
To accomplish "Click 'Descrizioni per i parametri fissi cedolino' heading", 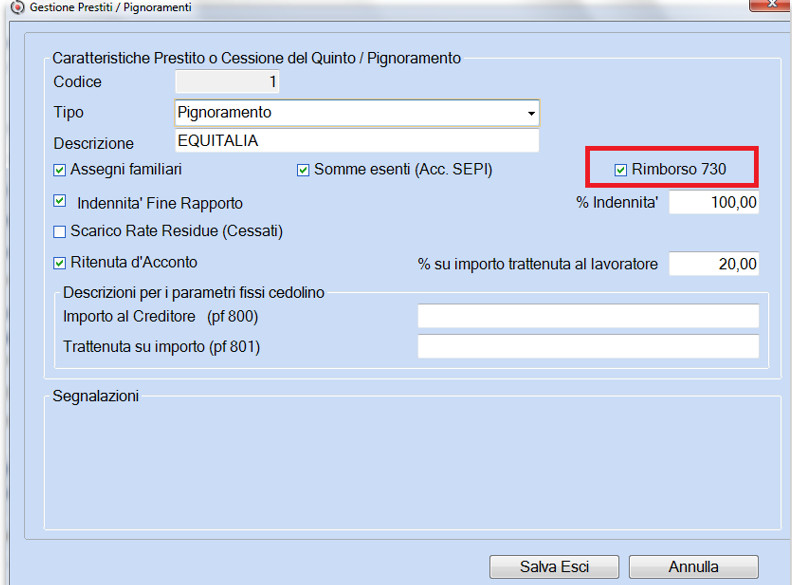I will [x=193, y=292].
